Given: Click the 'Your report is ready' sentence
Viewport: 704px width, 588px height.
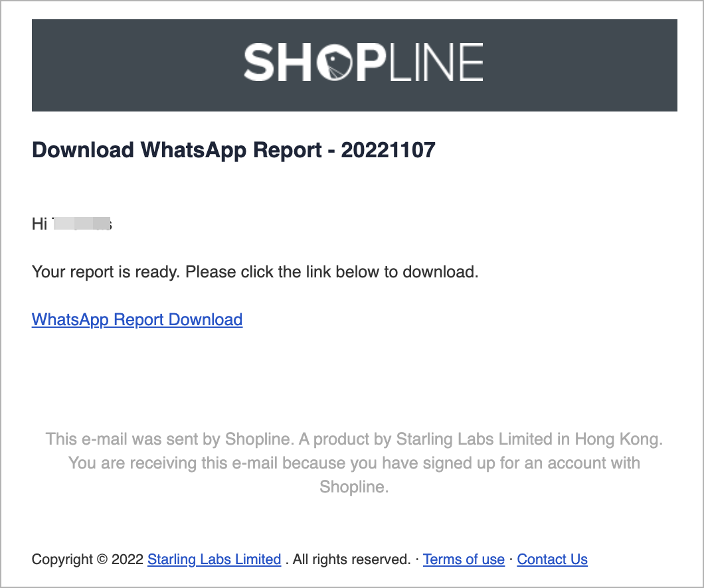Looking at the screenshot, I should coord(255,272).
